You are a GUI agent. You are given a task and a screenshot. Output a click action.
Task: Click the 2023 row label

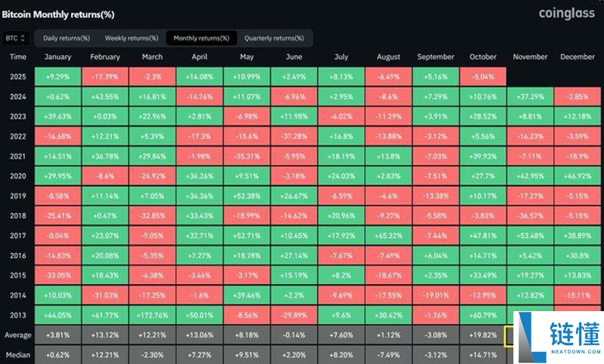tap(17, 116)
